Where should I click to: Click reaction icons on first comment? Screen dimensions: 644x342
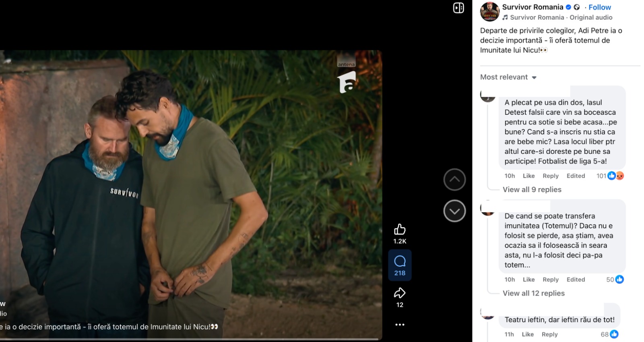(615, 176)
